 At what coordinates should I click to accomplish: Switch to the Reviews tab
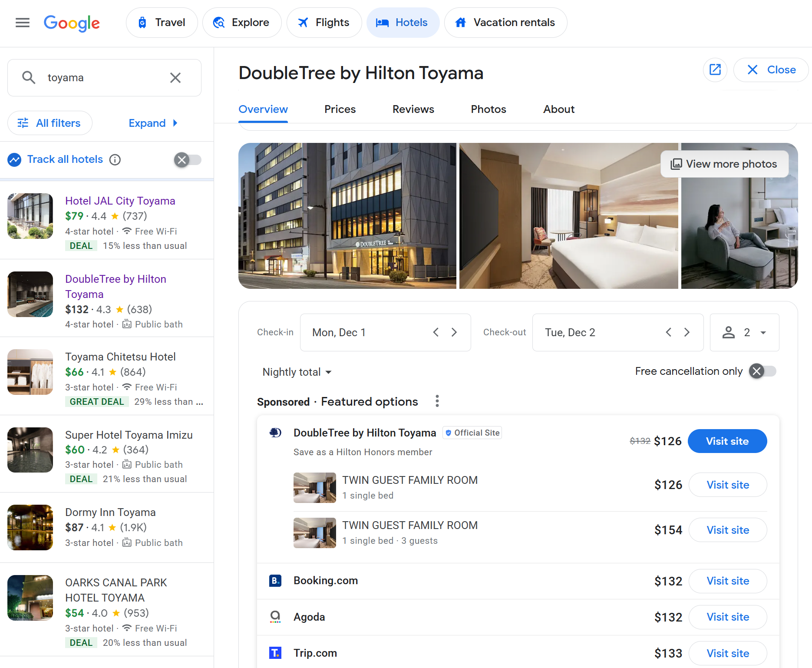413,109
